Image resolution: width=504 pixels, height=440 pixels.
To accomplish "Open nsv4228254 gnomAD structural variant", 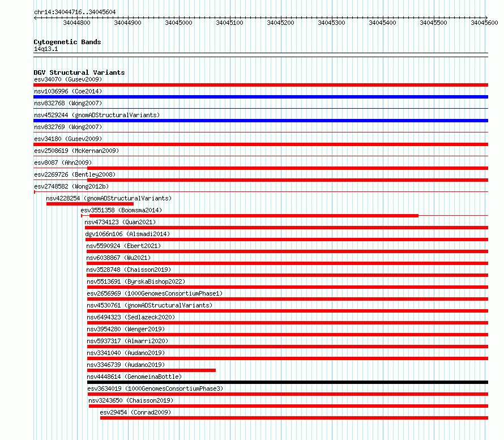I will click(x=109, y=198).
